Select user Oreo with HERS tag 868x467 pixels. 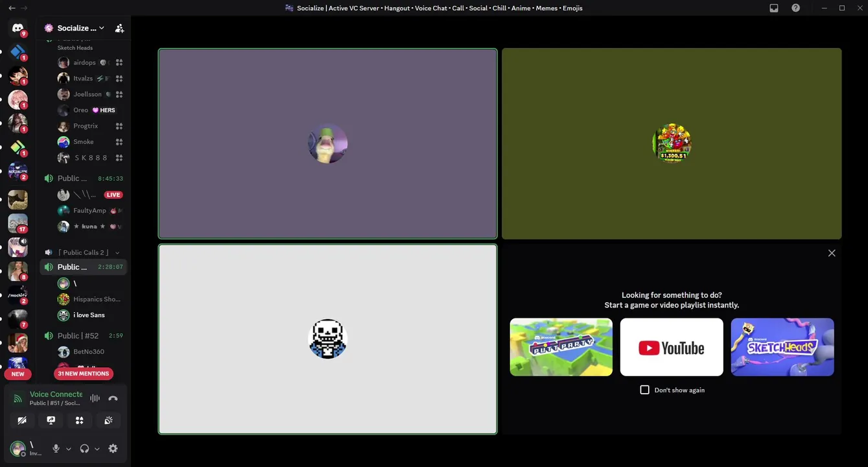tap(91, 110)
